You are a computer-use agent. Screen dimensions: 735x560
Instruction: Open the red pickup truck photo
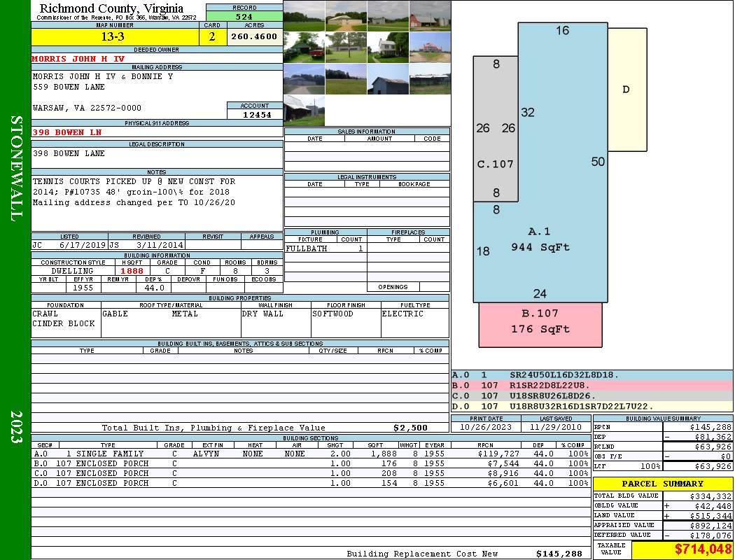304,48
